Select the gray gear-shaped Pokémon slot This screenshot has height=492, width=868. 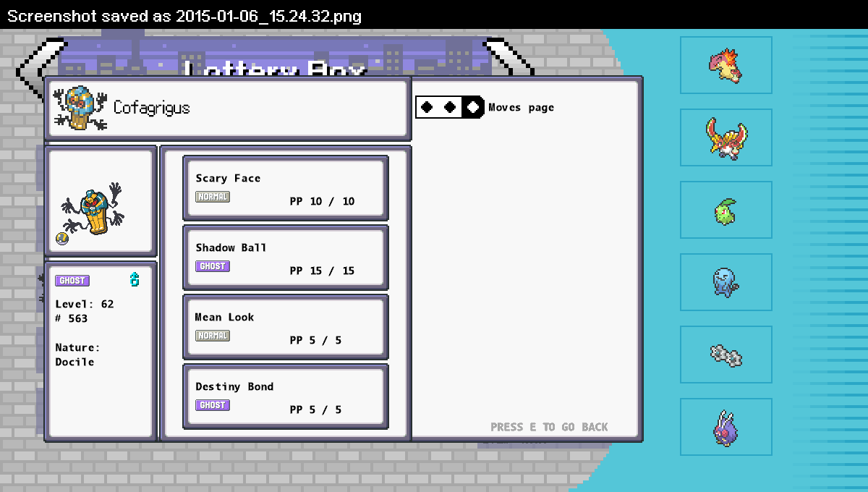(x=726, y=355)
